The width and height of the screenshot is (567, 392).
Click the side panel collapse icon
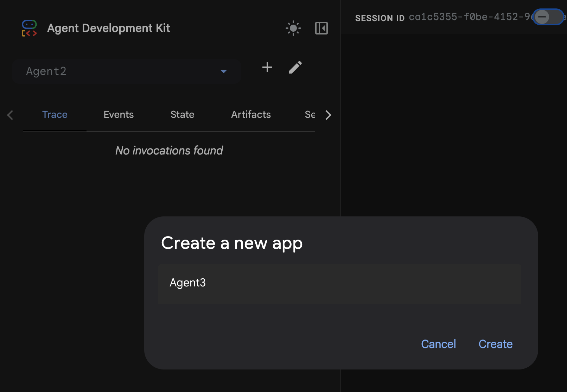(321, 28)
